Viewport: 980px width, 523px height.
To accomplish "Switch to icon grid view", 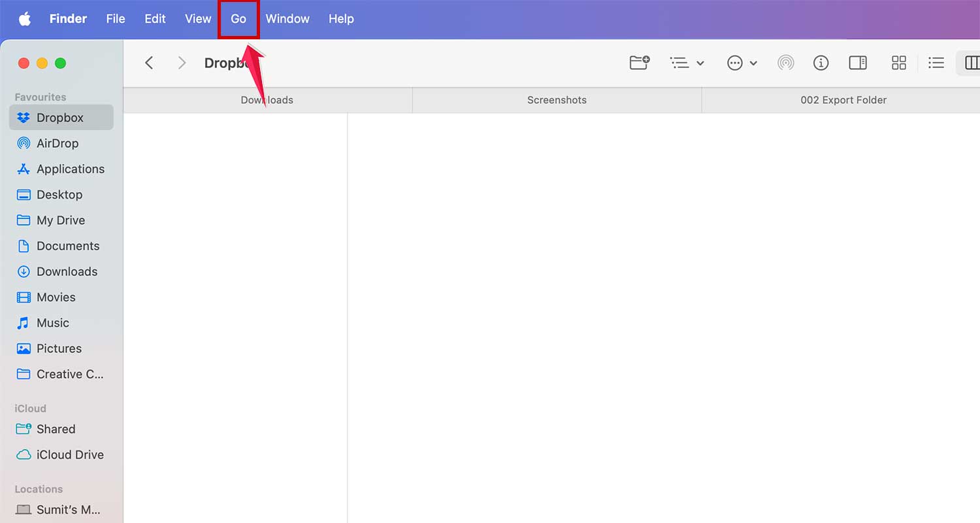I will [899, 63].
